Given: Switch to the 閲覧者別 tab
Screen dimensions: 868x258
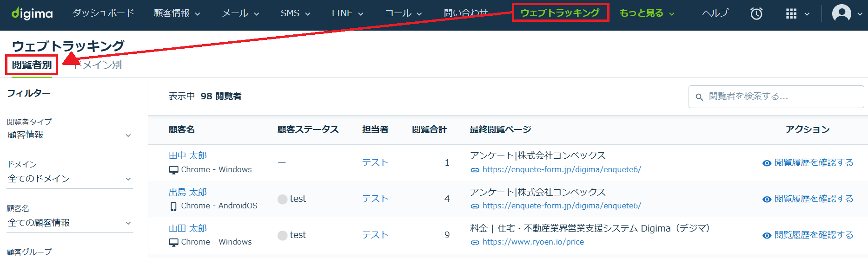Looking at the screenshot, I should 32,65.
